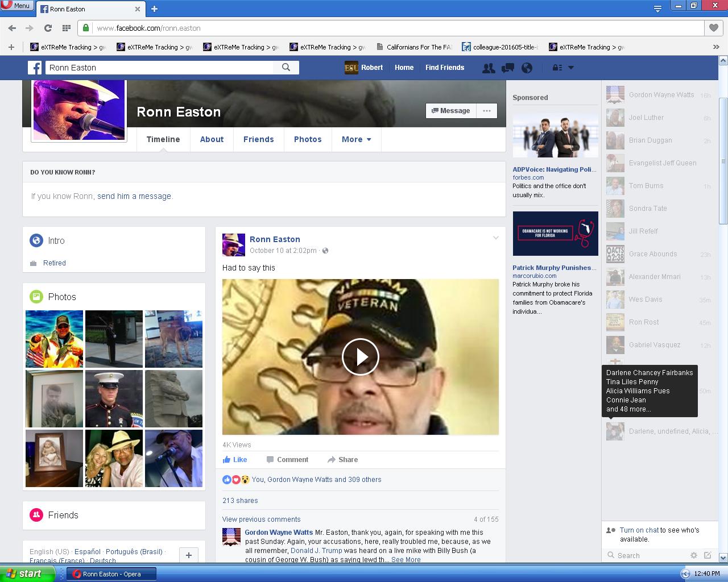Reload the page in Opera
This screenshot has height=582, width=728.
pyautogui.click(x=48, y=28)
